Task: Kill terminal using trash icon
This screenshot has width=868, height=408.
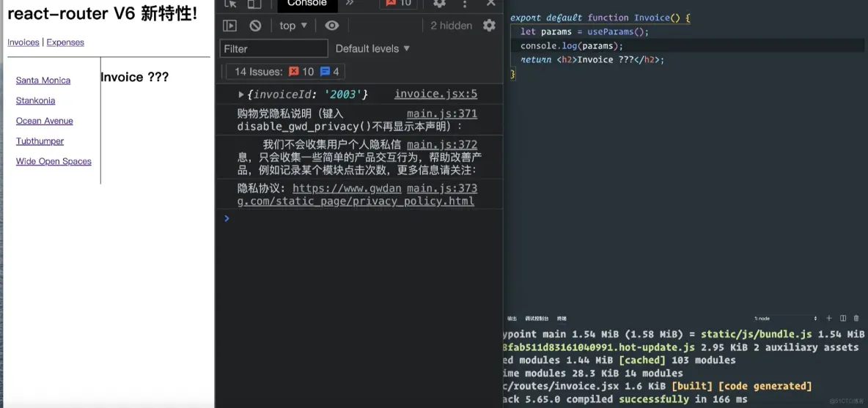Action: click(856, 319)
